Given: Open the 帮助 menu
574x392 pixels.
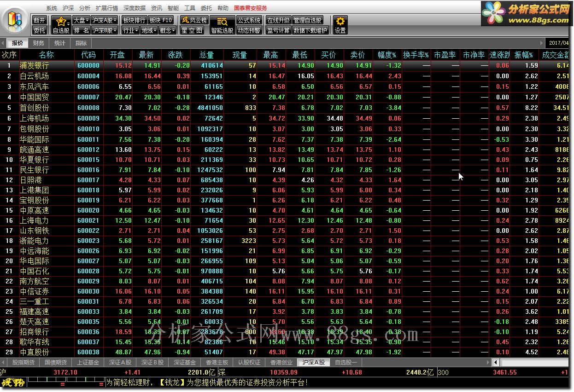Looking at the screenshot, I should pyautogui.click(x=223, y=8).
